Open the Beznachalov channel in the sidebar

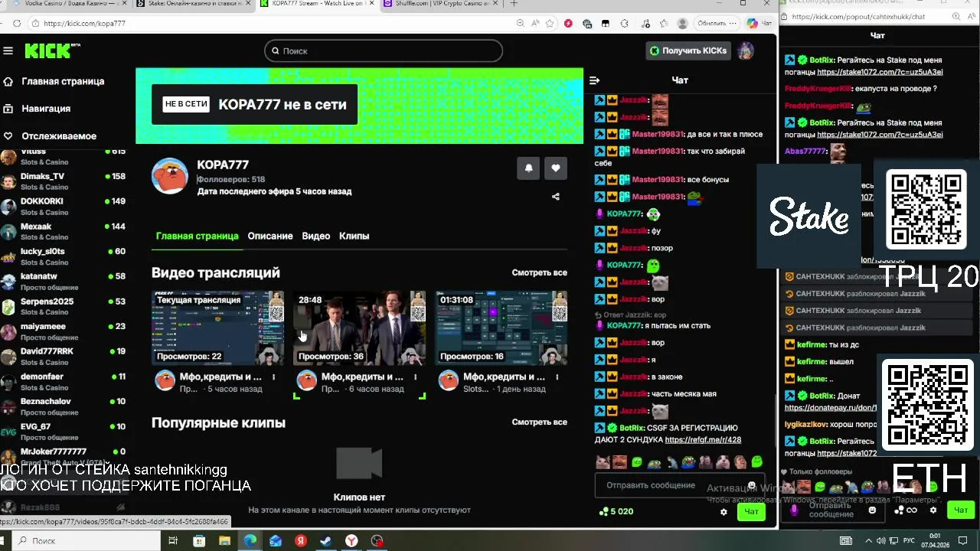point(64,406)
